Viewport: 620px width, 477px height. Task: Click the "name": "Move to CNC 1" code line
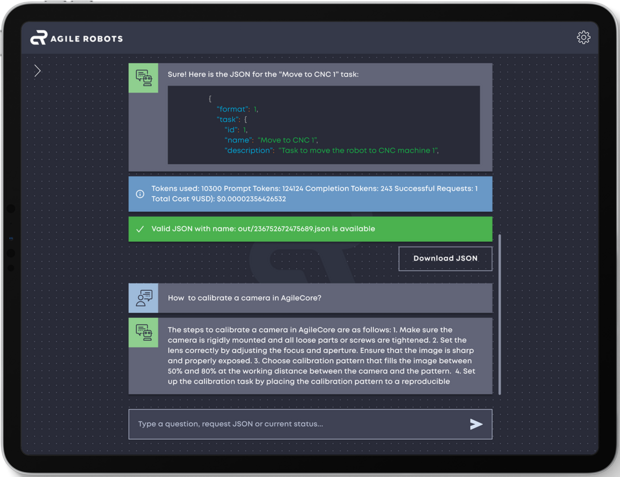coord(271,140)
